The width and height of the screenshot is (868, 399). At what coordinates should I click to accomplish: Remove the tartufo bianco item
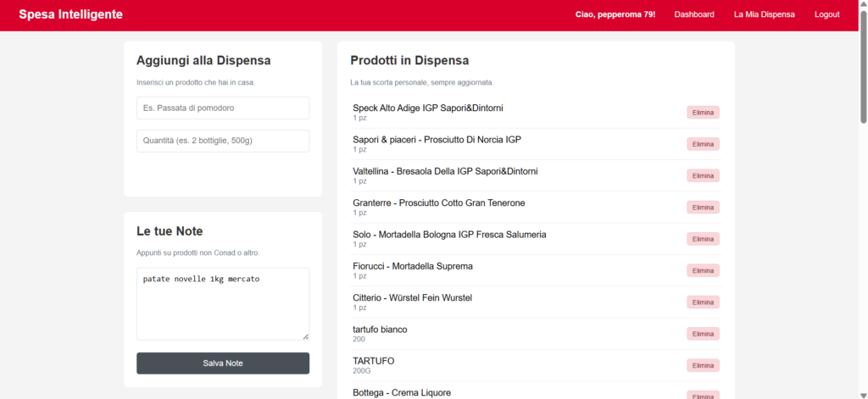703,334
